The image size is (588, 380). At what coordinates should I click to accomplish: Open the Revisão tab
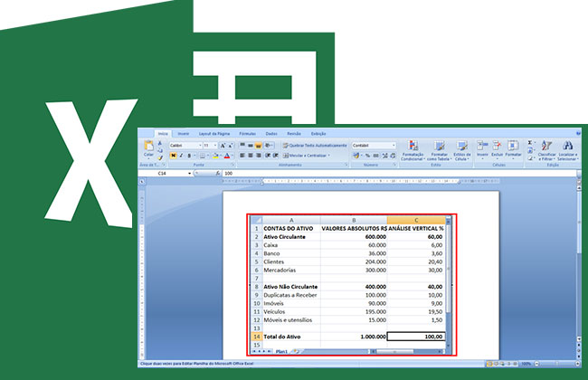pyautogui.click(x=294, y=134)
